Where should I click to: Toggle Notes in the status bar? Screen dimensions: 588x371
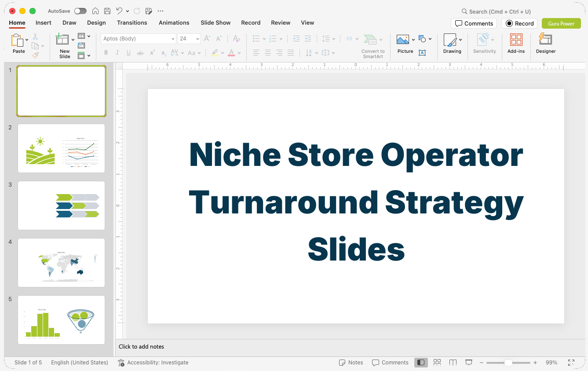coord(351,363)
